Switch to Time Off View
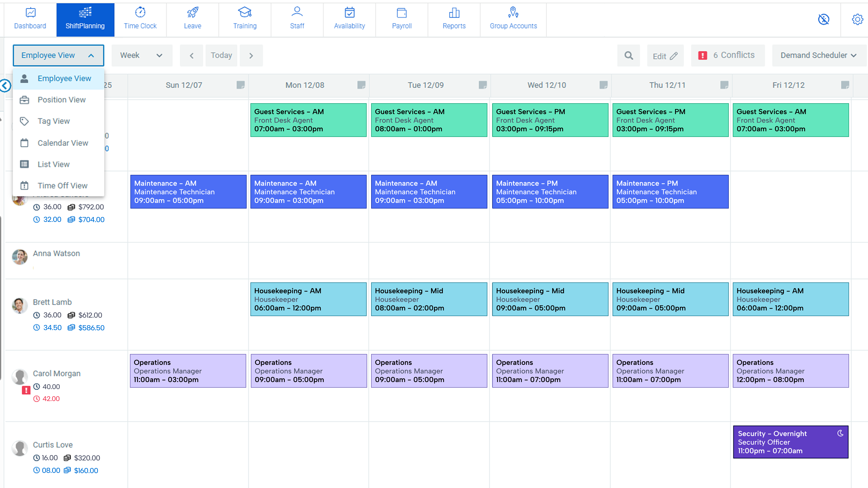 click(x=58, y=186)
